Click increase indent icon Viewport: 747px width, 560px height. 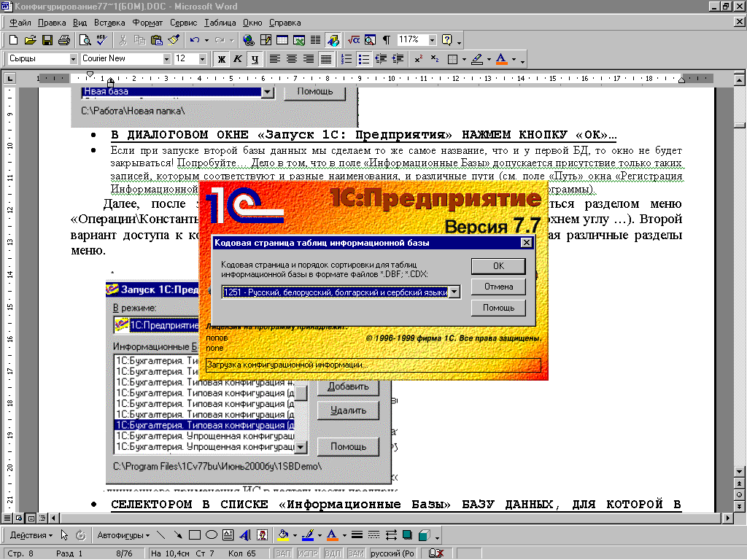[398, 59]
